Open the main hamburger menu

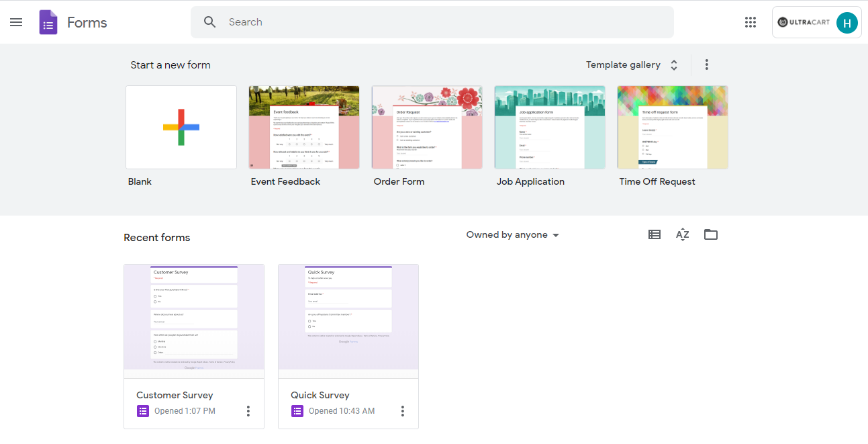tap(16, 22)
